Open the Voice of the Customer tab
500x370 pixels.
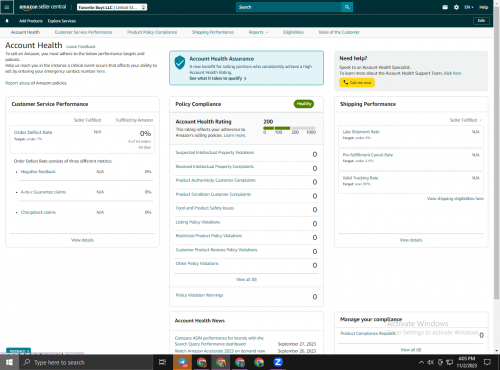pos(339,32)
